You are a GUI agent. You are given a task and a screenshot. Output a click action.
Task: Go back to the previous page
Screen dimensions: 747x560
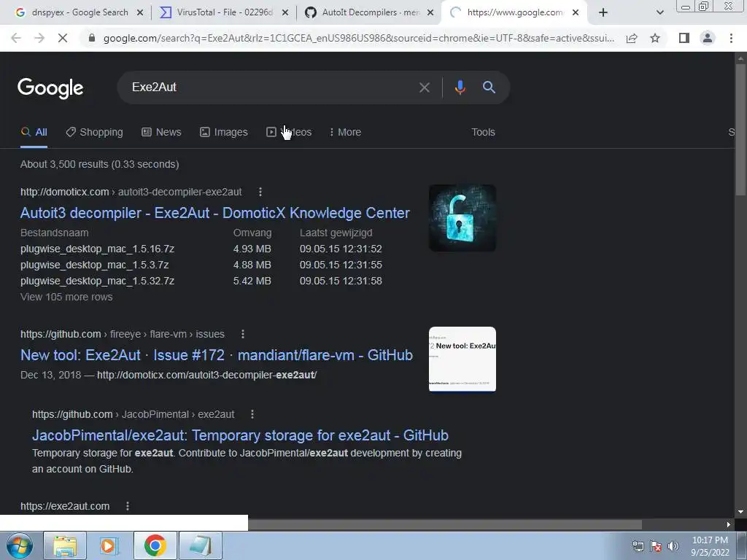tap(16, 38)
